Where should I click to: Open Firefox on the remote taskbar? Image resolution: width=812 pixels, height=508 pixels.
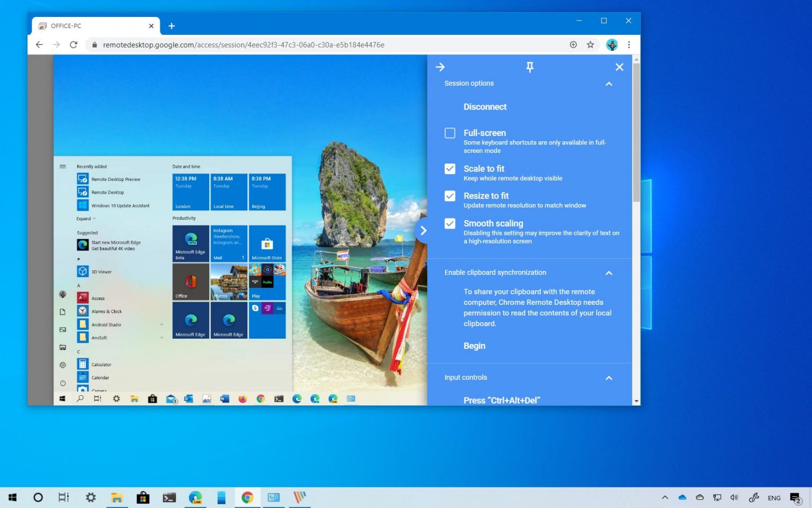(x=243, y=399)
